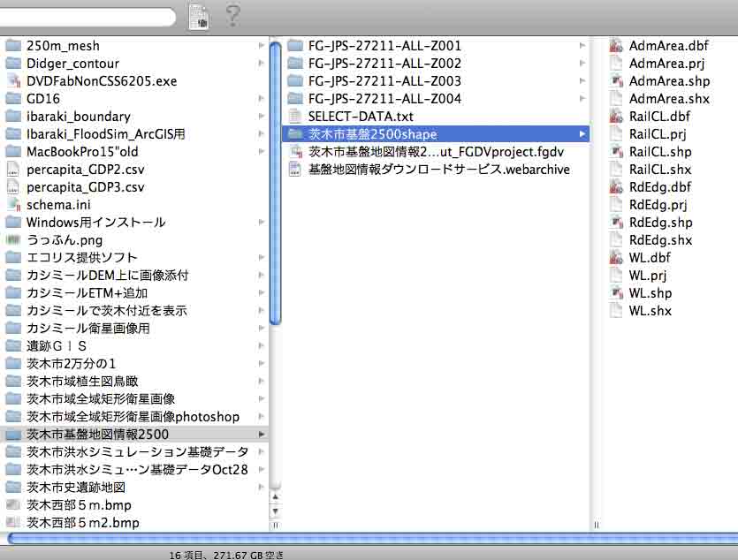Click the 茨木西部５m2.bmp image icon
The height and width of the screenshot is (560, 738).
(13, 522)
